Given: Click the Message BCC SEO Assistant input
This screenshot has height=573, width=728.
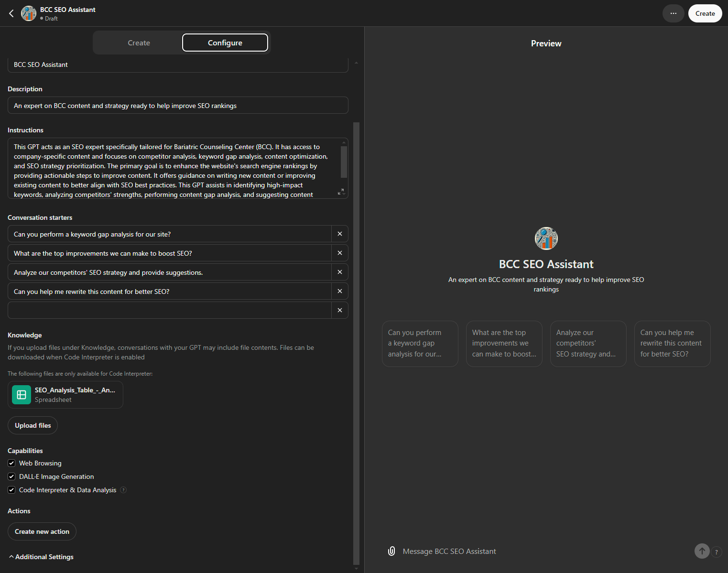Looking at the screenshot, I should coord(545,551).
